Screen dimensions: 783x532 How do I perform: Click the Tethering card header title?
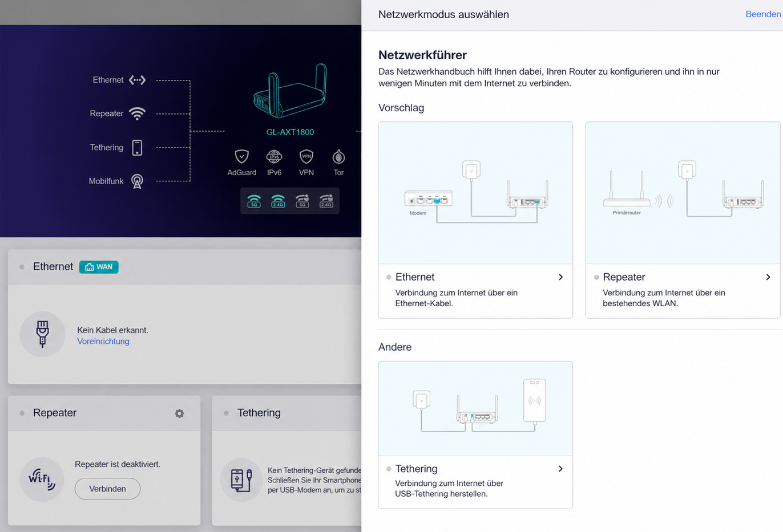click(x=259, y=413)
